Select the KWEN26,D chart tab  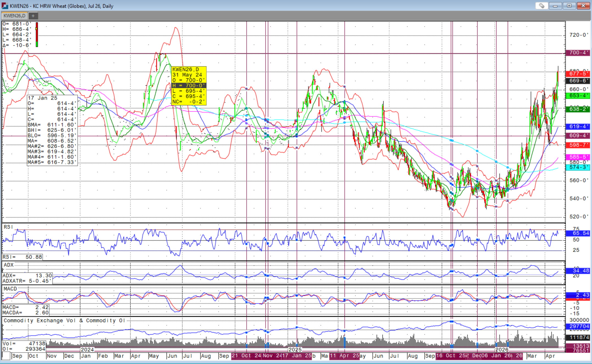(14, 16)
